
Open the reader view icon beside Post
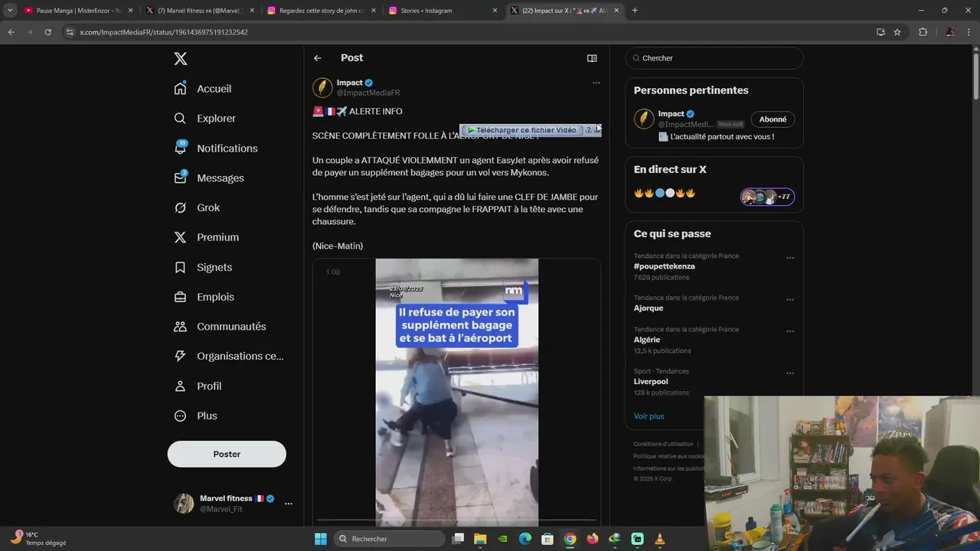(x=592, y=58)
